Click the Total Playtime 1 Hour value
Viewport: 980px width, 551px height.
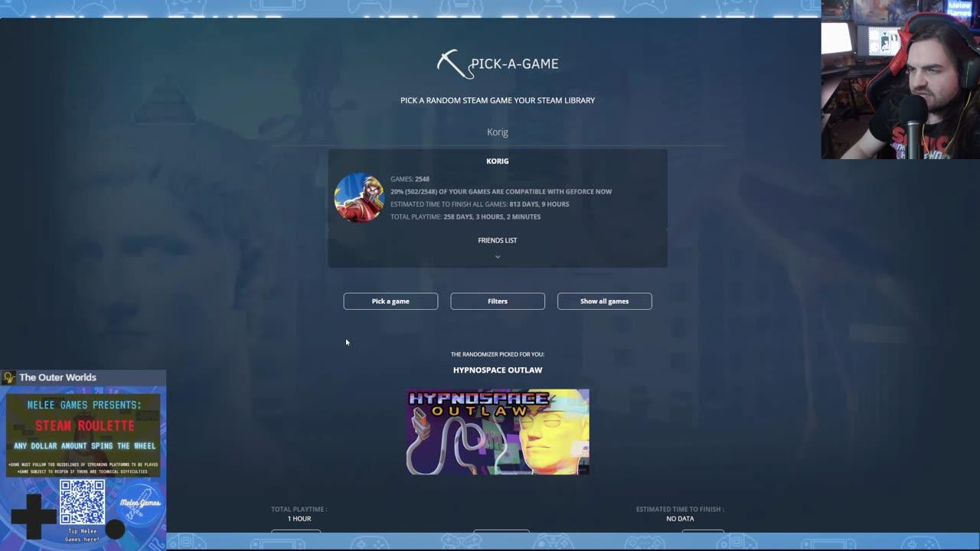[x=299, y=519]
